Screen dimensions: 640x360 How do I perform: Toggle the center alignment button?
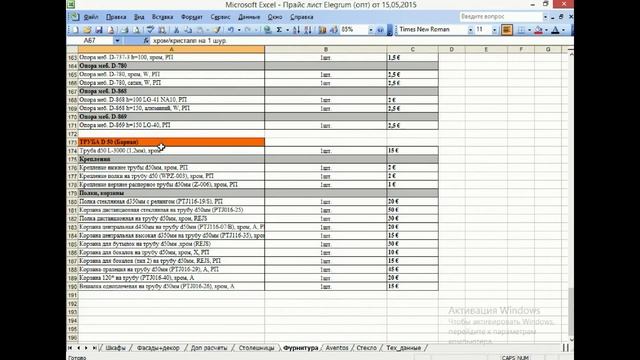pyautogui.click(x=507, y=30)
